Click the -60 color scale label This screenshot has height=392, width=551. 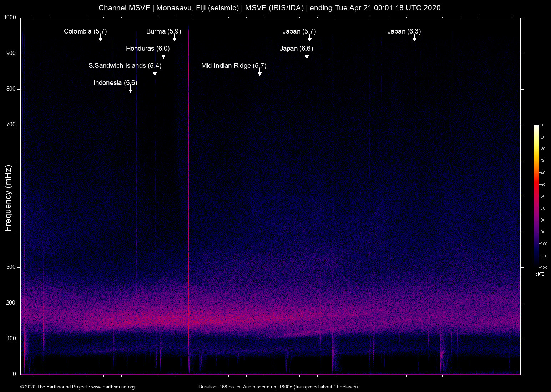coord(542,196)
